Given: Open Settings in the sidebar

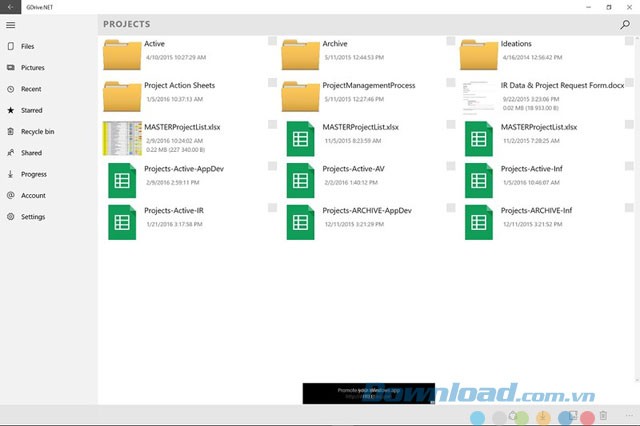Looking at the screenshot, I should click(49, 216).
